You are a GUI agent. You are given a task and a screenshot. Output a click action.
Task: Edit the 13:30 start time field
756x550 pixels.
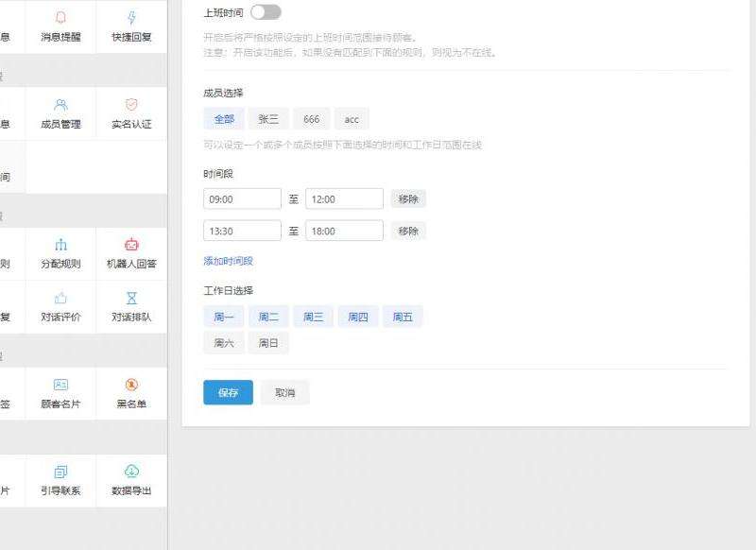coord(243,231)
